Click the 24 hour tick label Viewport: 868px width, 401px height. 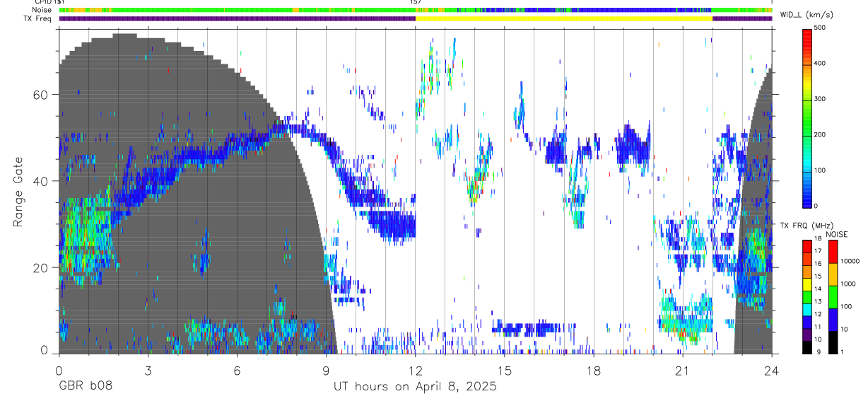coord(771,371)
